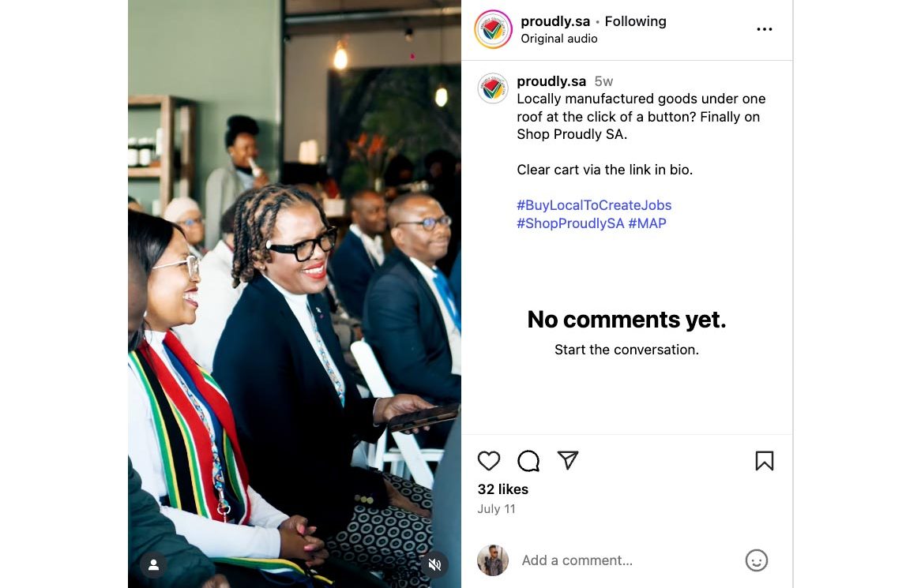Click the July 11 post date
The image size is (921, 588).
pos(496,509)
